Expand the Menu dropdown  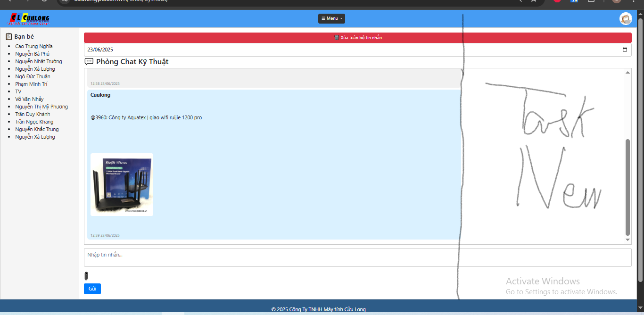[x=331, y=18]
